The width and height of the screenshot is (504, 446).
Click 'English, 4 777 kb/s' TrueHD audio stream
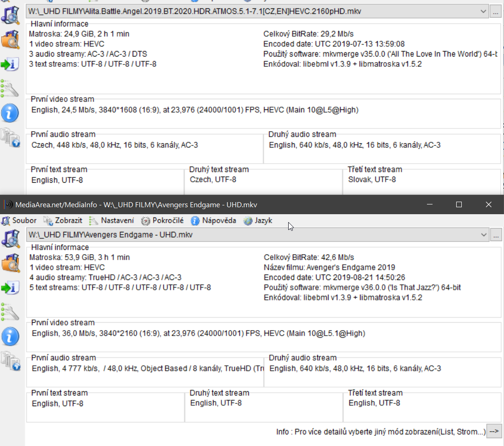click(148, 368)
